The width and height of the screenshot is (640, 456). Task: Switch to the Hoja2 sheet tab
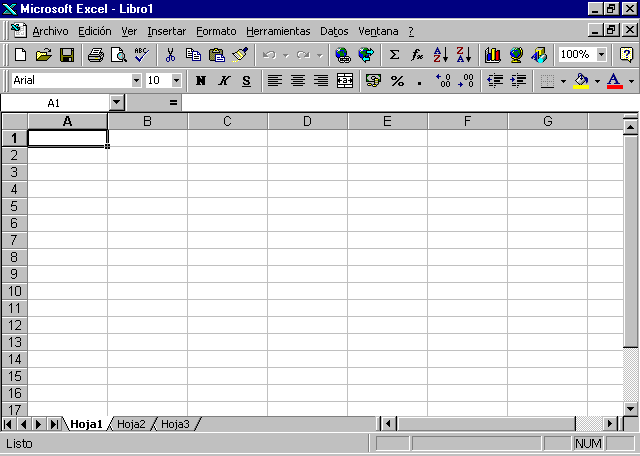(x=131, y=424)
